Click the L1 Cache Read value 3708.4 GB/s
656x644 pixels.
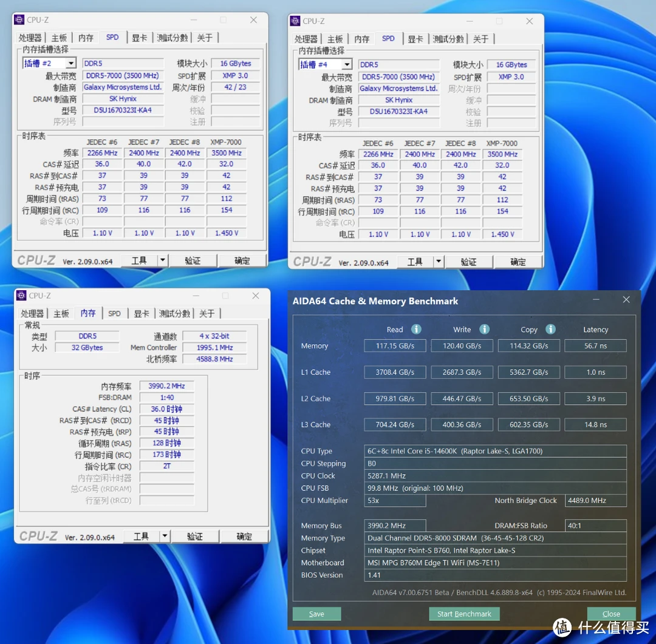tap(395, 372)
